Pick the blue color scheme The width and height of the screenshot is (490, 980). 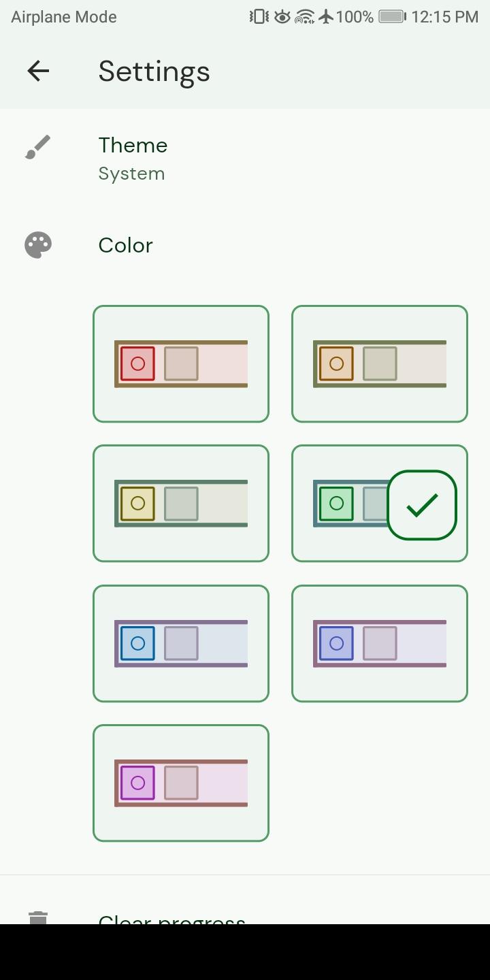click(181, 643)
